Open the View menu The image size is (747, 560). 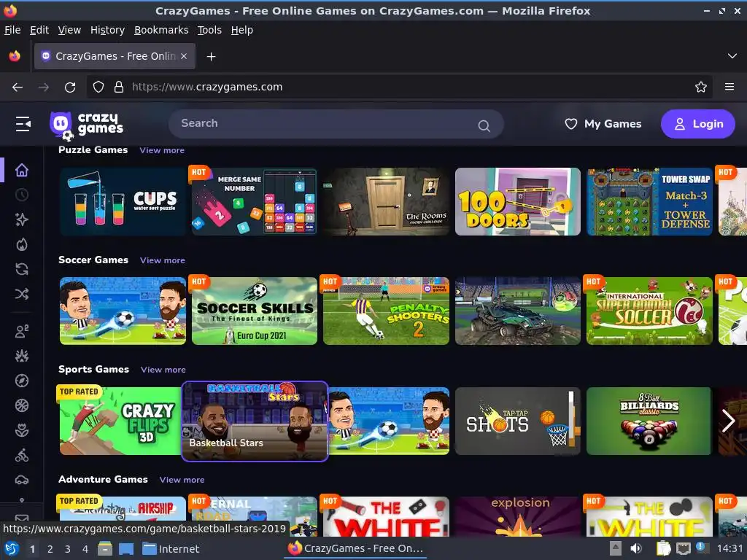69,30
